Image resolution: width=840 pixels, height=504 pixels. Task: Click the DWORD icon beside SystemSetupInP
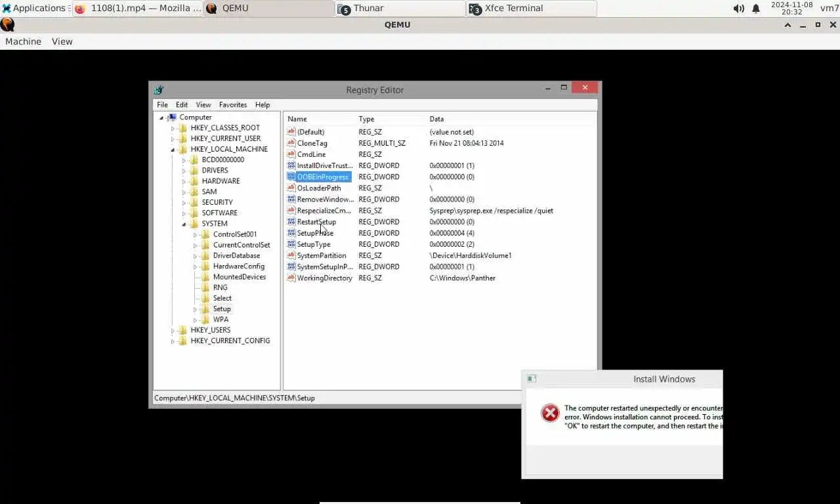(291, 266)
